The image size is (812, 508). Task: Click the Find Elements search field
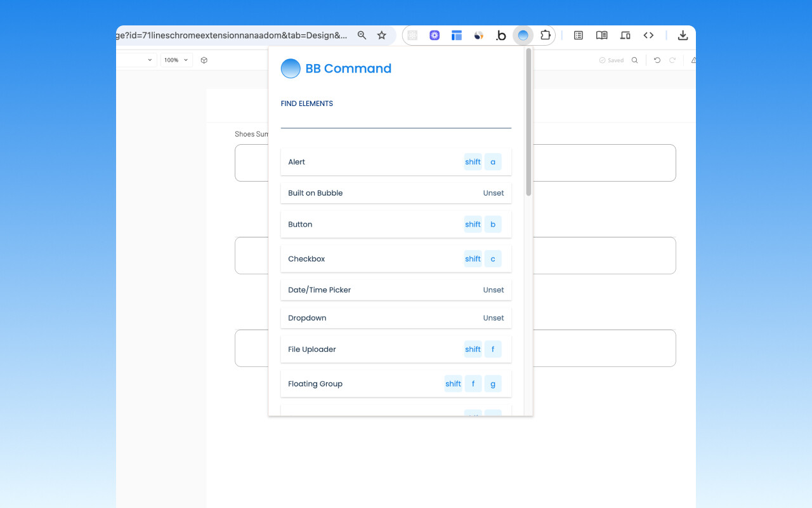[x=396, y=119]
